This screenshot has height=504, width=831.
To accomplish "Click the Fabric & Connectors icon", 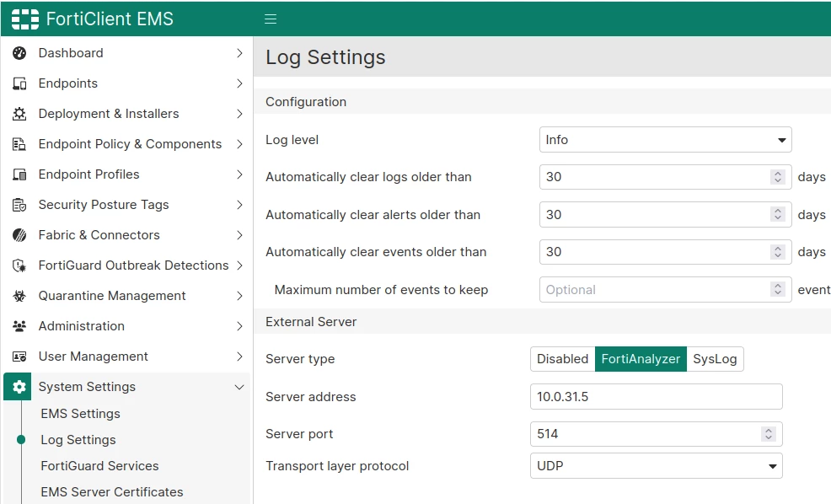I will (19, 235).
